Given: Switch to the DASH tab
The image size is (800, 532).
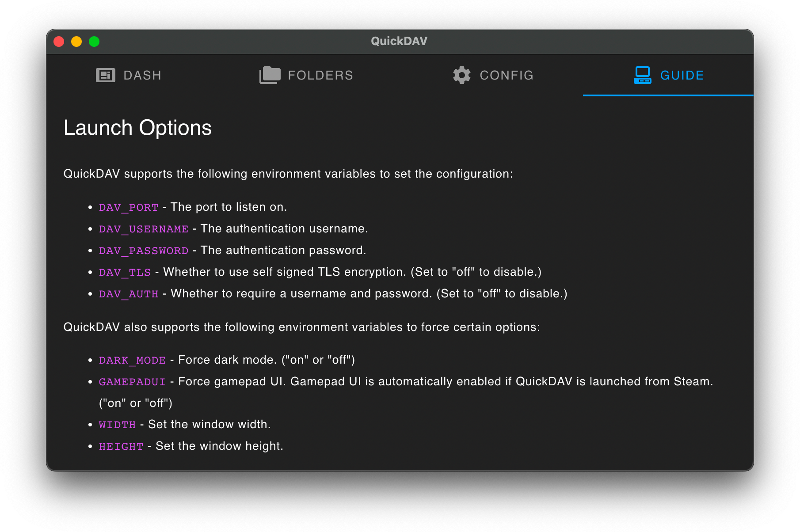Looking at the screenshot, I should pyautogui.click(x=142, y=76).
